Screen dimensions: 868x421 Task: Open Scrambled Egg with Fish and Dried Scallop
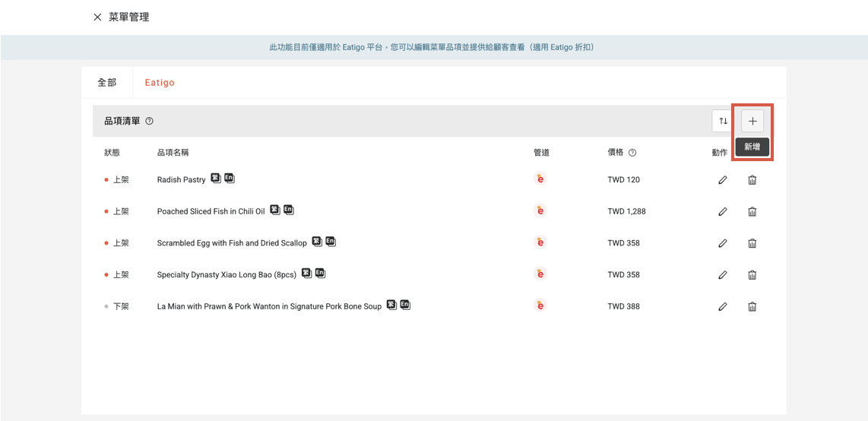tap(232, 243)
